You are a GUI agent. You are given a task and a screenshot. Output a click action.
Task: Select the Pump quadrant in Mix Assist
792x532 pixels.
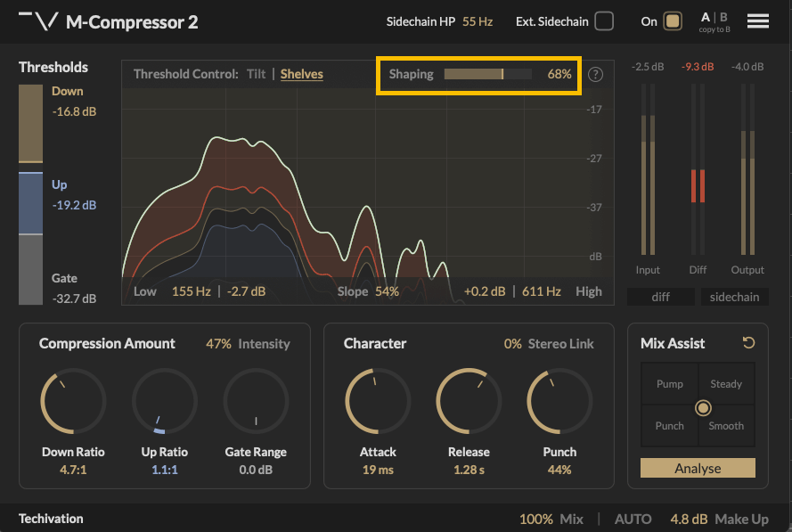click(670, 384)
